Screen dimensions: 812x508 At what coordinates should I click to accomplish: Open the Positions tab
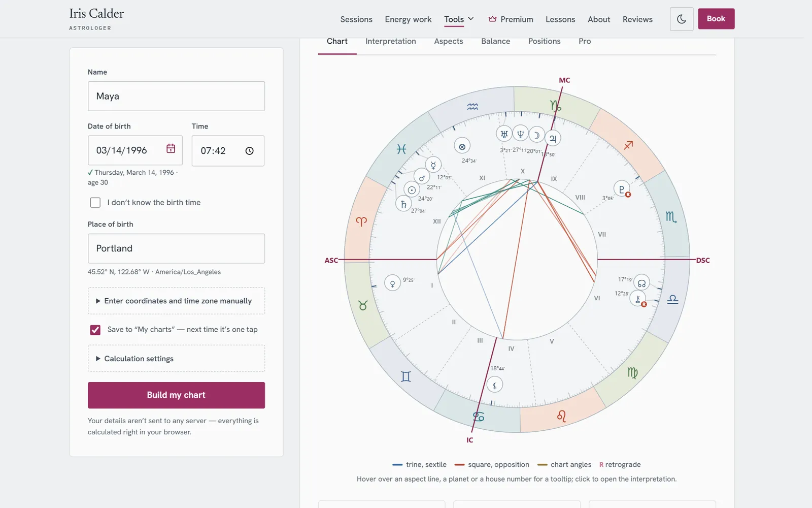[x=545, y=41]
